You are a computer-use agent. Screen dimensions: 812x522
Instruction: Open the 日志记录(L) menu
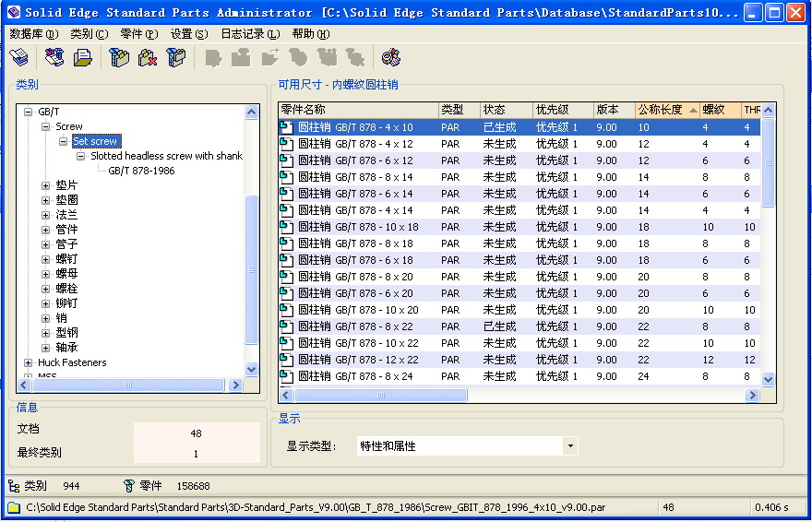pyautogui.click(x=250, y=34)
